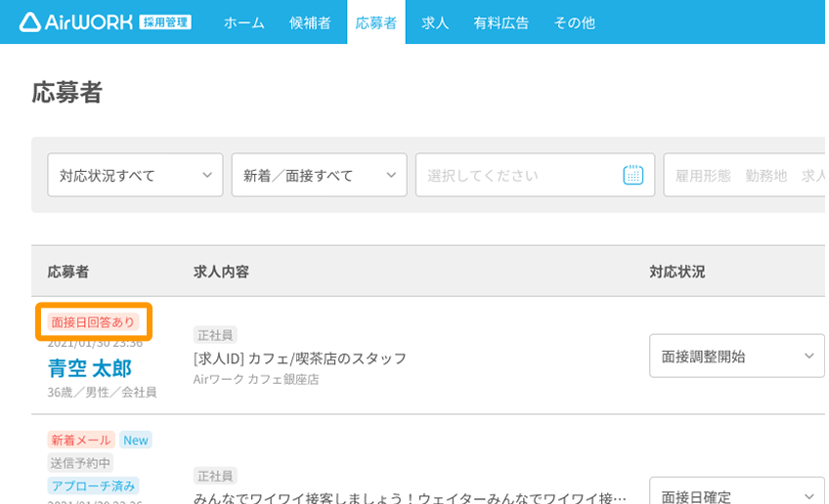Open applicant 青空 太郎

89,368
